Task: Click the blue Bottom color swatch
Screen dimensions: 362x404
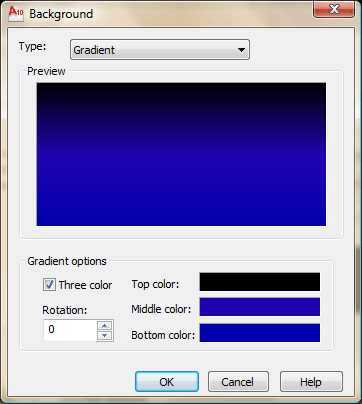Action: (x=260, y=333)
